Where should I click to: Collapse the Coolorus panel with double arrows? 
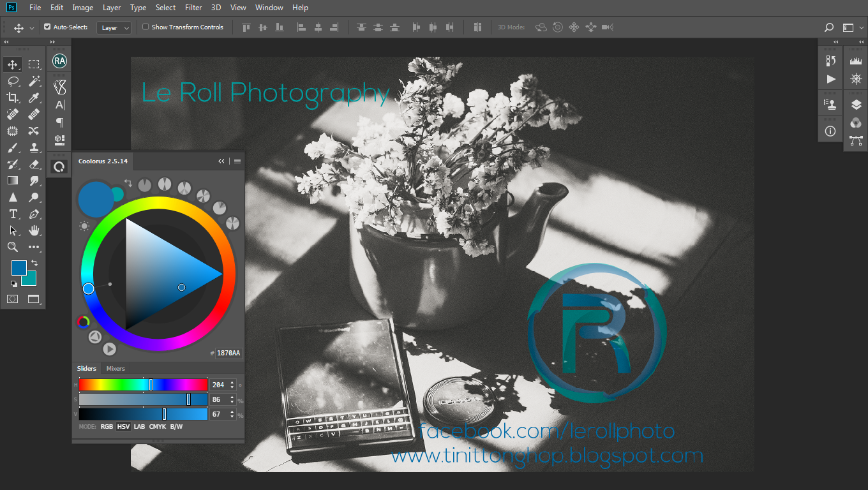pyautogui.click(x=221, y=161)
